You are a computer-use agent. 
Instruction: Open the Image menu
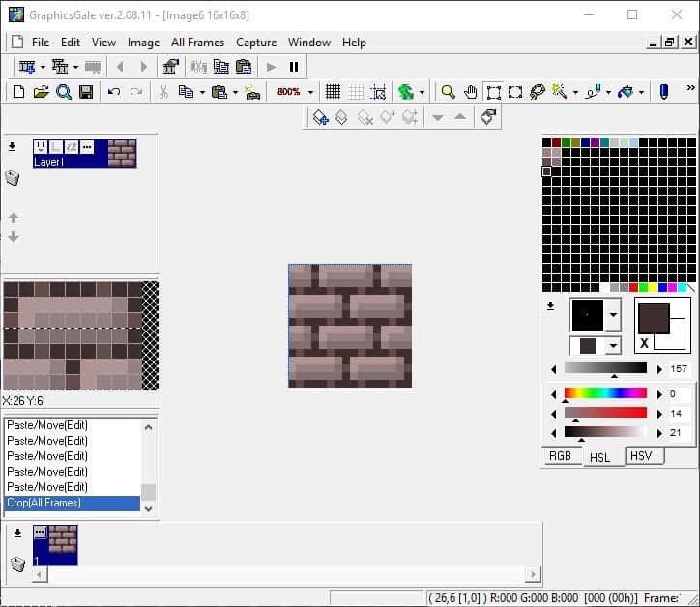[x=143, y=43]
